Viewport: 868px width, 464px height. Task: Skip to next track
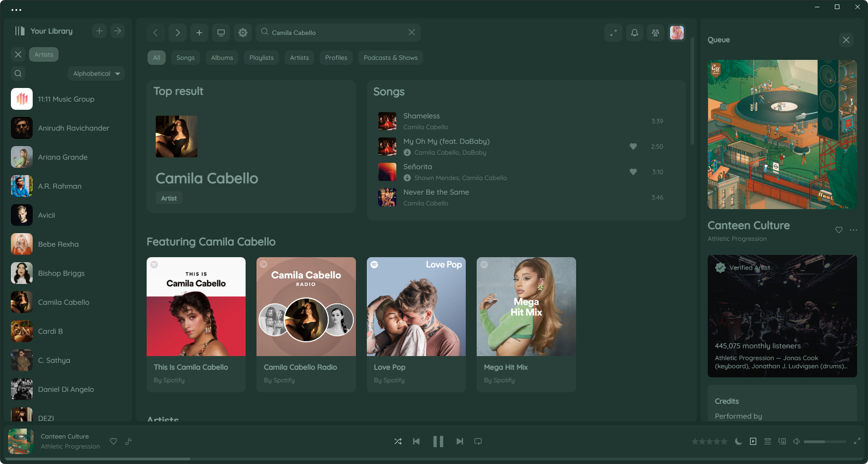tap(460, 441)
